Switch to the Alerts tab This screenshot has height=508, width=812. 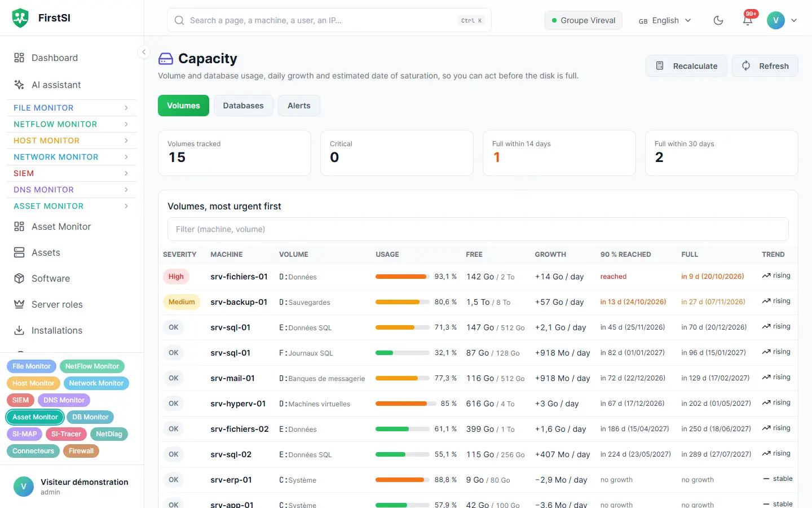pyautogui.click(x=299, y=106)
